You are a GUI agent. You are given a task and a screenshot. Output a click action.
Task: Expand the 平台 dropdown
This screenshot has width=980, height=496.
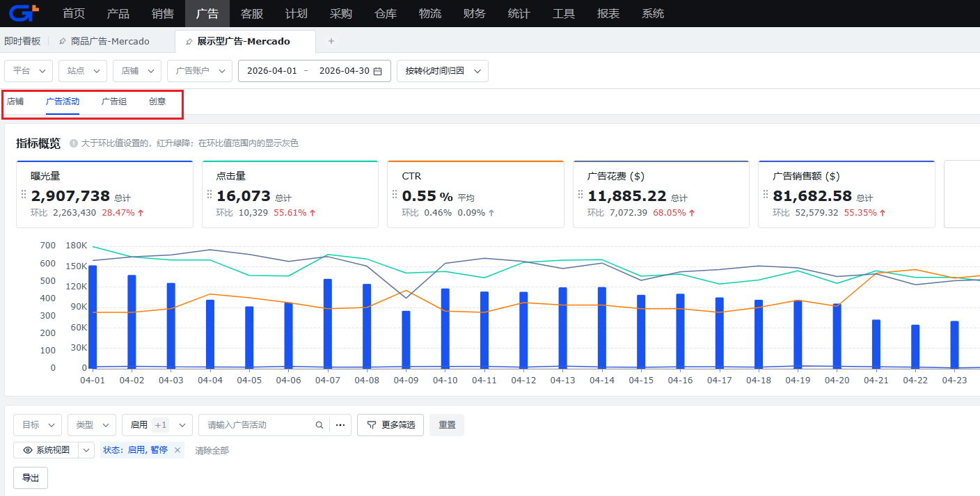point(29,71)
